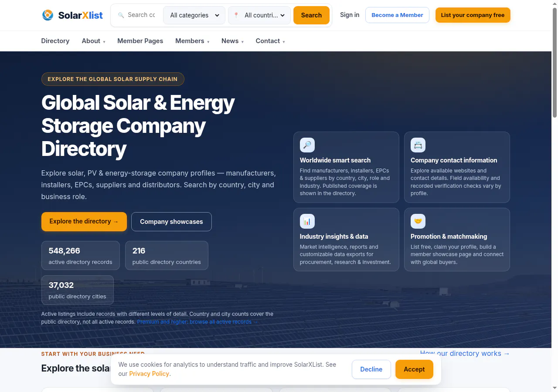Click Explore the directory button
The width and height of the screenshot is (558, 392).
pyautogui.click(x=84, y=222)
